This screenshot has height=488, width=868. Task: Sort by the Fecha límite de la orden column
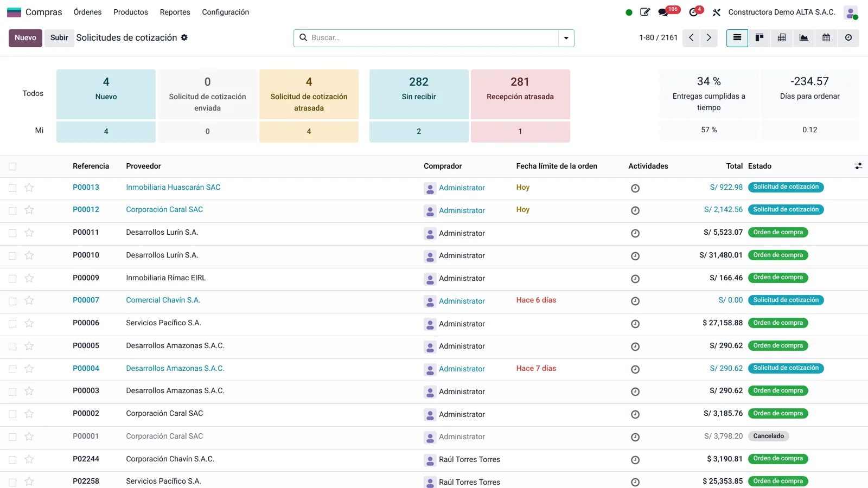tap(557, 166)
